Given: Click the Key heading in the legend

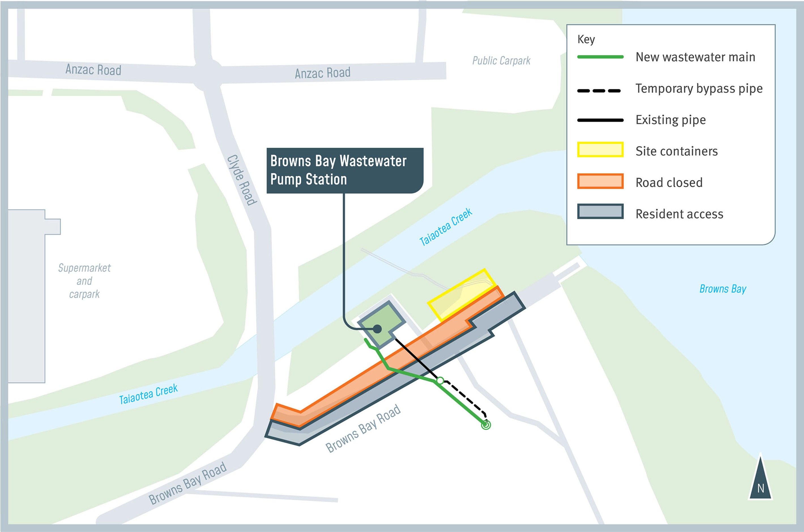Looking at the screenshot, I should pos(586,39).
